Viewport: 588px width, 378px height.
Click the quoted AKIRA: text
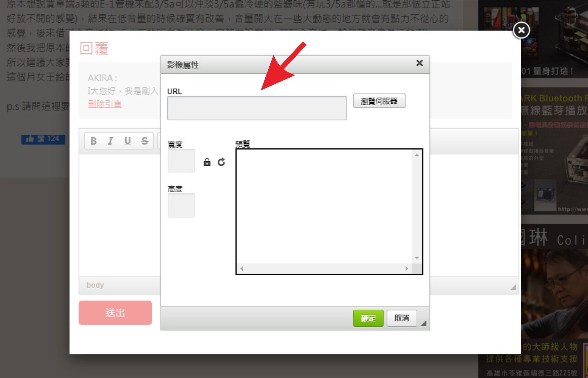click(x=102, y=78)
